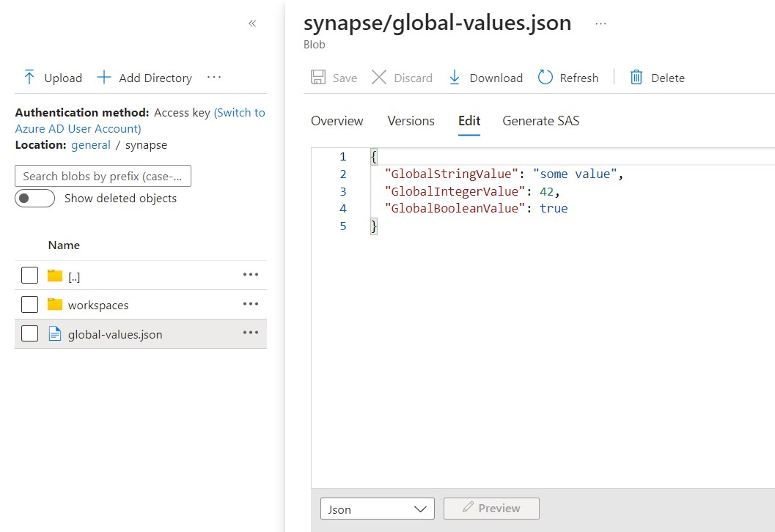This screenshot has height=532, width=775.
Task: Click the Refresh label
Action: click(579, 78)
